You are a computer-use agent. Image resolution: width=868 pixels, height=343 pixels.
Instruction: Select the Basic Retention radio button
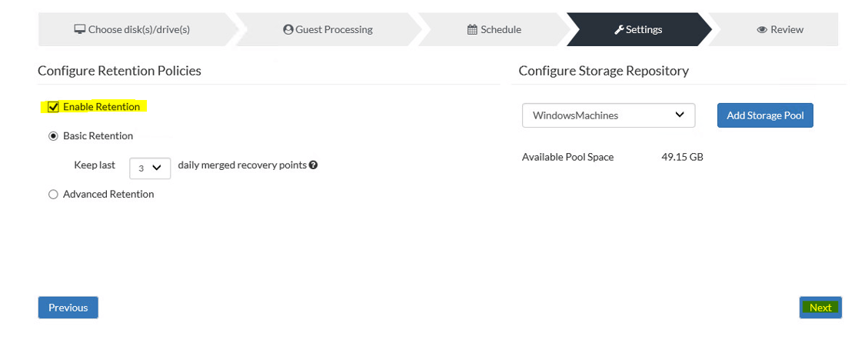[53, 136]
